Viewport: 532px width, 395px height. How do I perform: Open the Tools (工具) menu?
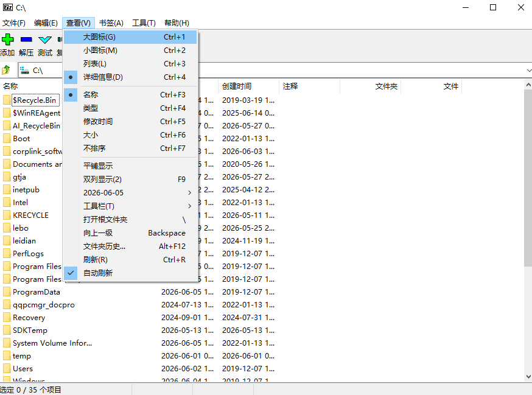click(144, 23)
